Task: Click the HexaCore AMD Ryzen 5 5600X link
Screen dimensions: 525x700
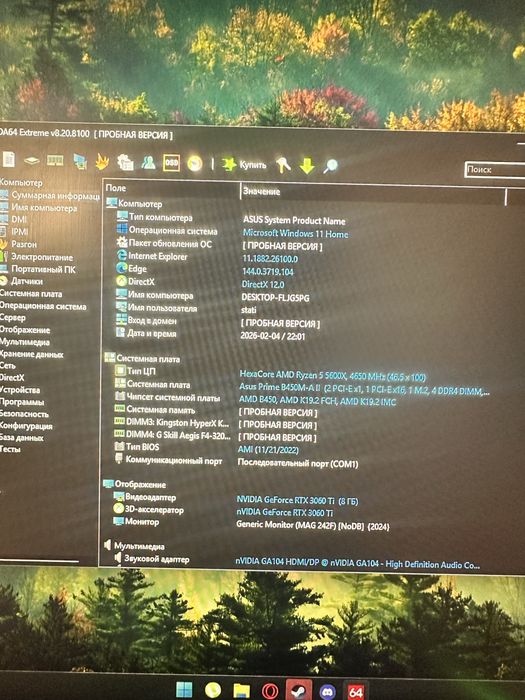Action: (x=332, y=375)
